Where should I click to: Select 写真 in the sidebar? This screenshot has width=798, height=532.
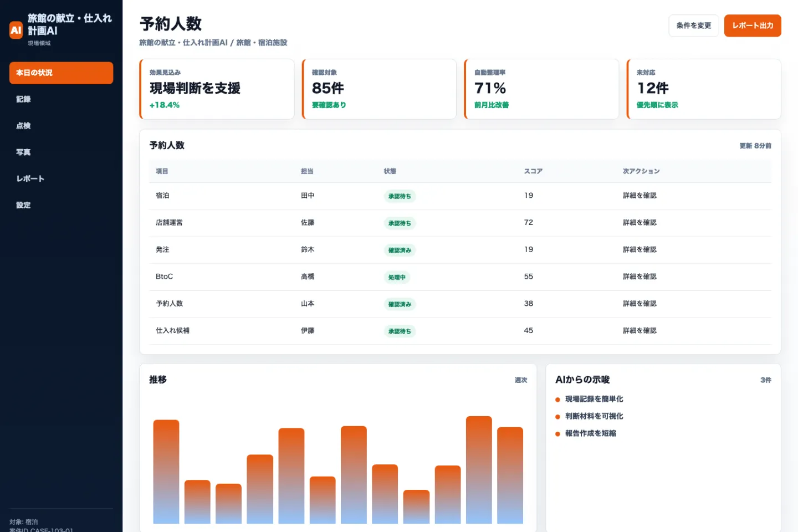[x=61, y=152]
